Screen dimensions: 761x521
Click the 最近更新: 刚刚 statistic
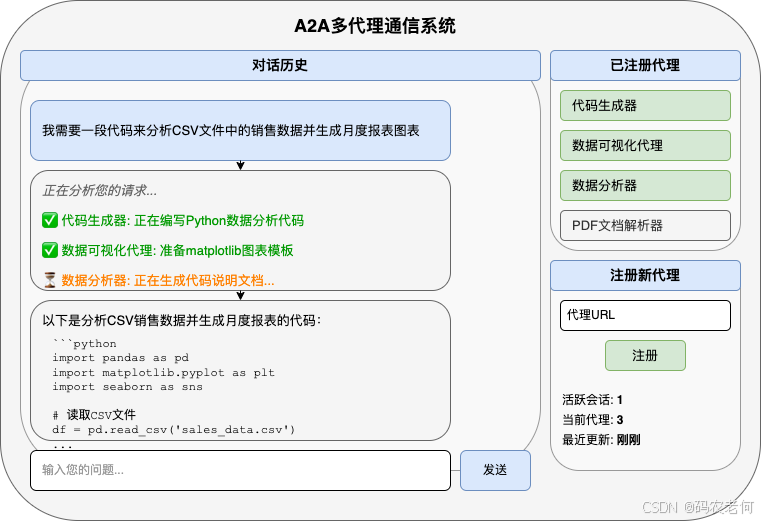[601, 440]
